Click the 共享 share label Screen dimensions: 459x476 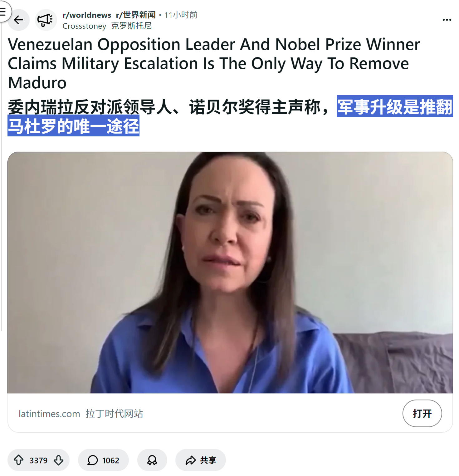(208, 460)
